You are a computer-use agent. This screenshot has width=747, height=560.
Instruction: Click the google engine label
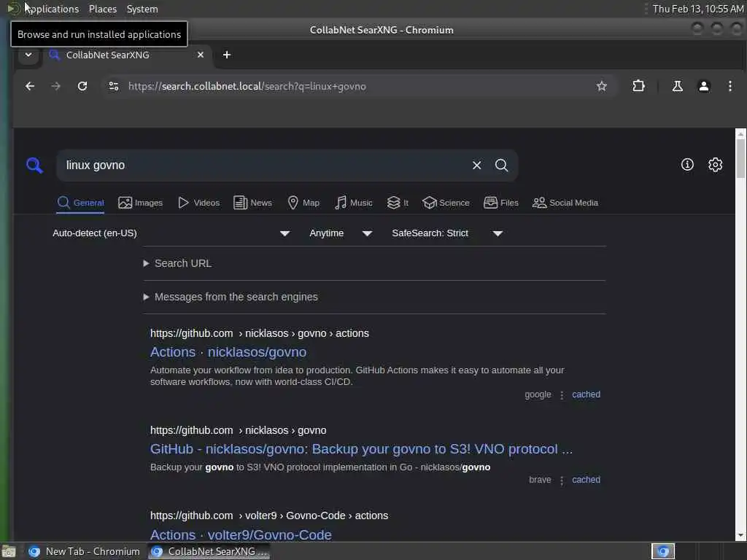(x=538, y=394)
